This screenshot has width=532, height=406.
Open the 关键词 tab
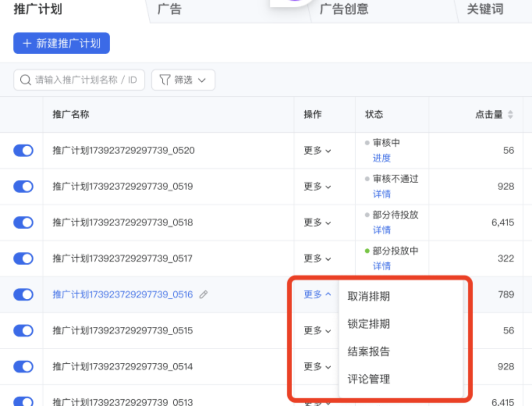click(484, 9)
